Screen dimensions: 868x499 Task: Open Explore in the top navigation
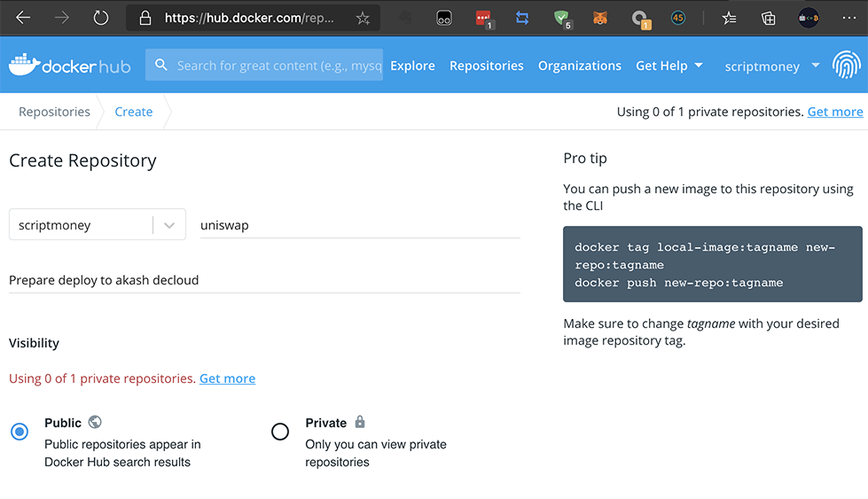point(412,66)
